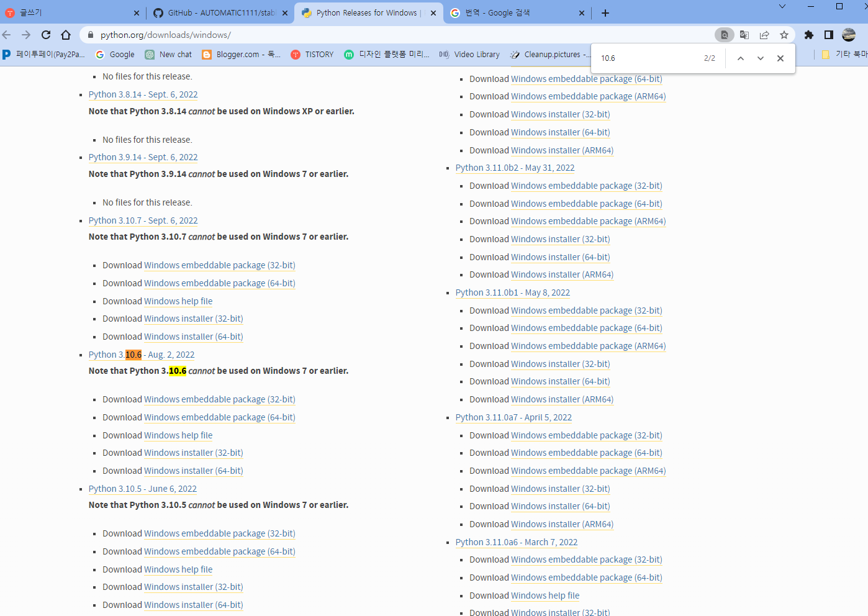Switch to the 글쓰기 tab

pos(72,12)
